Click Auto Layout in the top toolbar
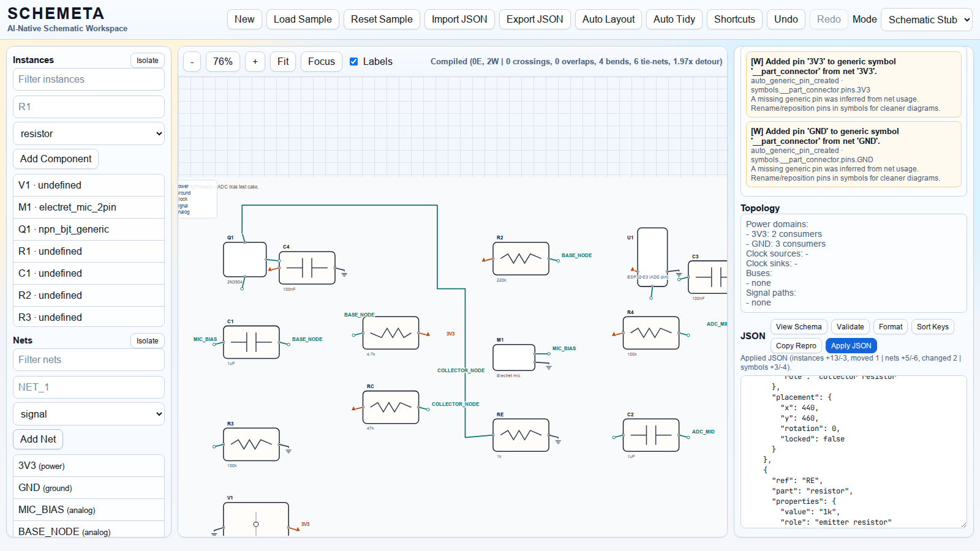980x551 pixels. pyautogui.click(x=608, y=20)
